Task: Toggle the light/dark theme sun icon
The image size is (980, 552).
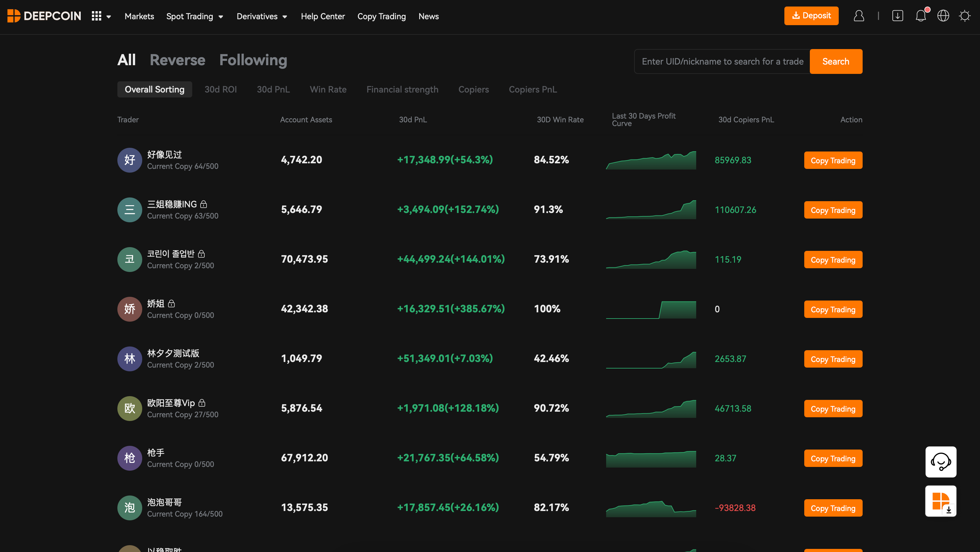Action: (x=965, y=16)
